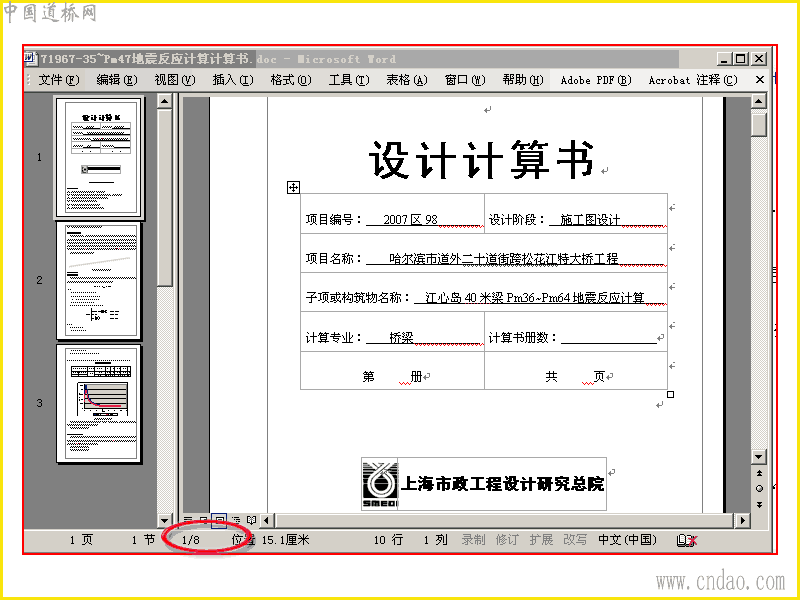
Task: Select Print Layout view button
Action: click(x=219, y=520)
